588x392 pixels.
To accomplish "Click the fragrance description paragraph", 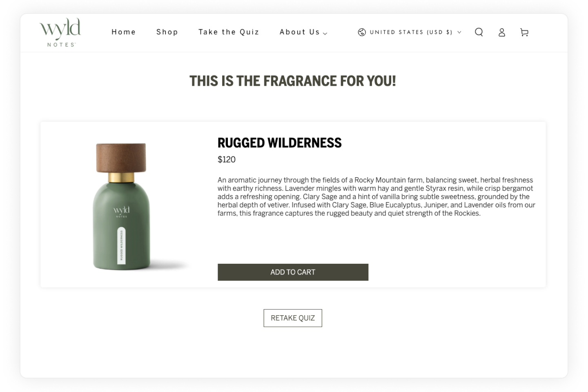I will pos(376,196).
